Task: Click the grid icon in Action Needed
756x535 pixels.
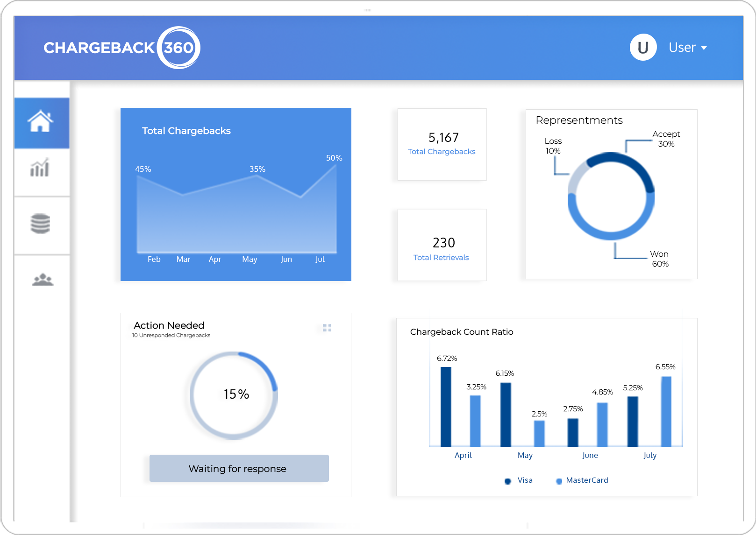Action: click(x=327, y=328)
